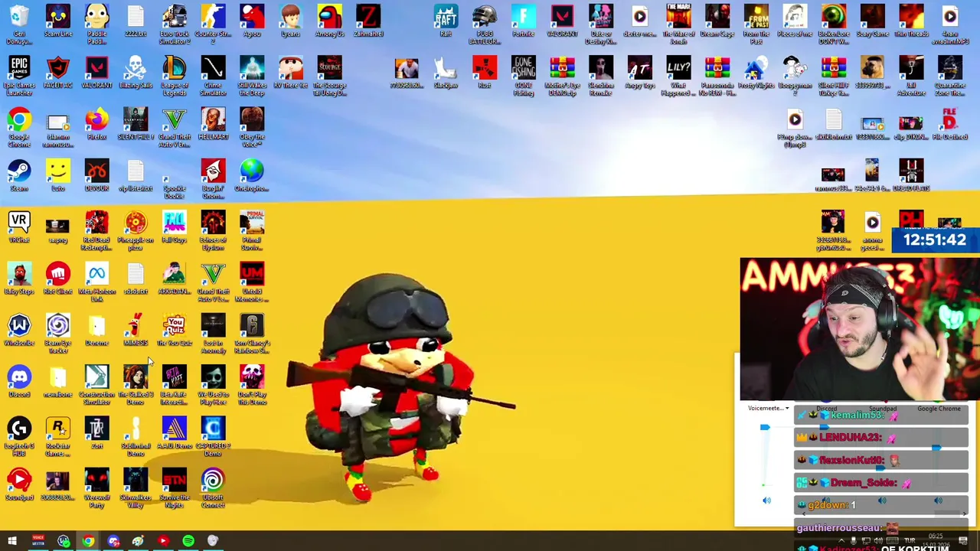Launch Logitech G HUB shortcut
Viewport: 980px width, 551px height.
19,436
